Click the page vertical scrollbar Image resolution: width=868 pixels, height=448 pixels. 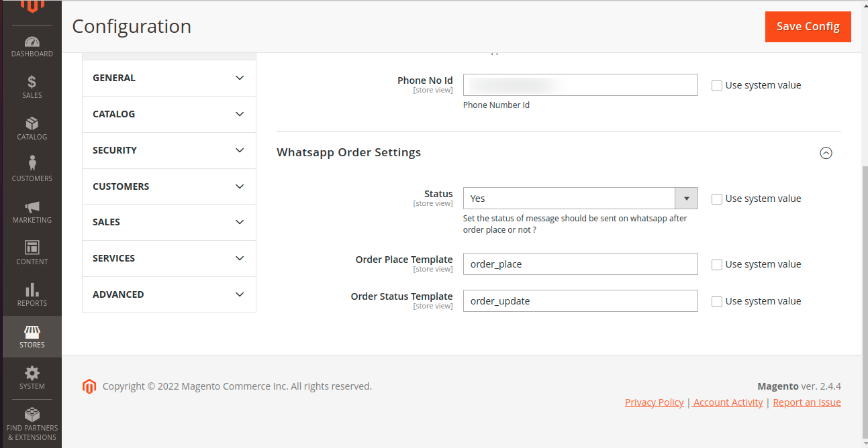click(865, 302)
